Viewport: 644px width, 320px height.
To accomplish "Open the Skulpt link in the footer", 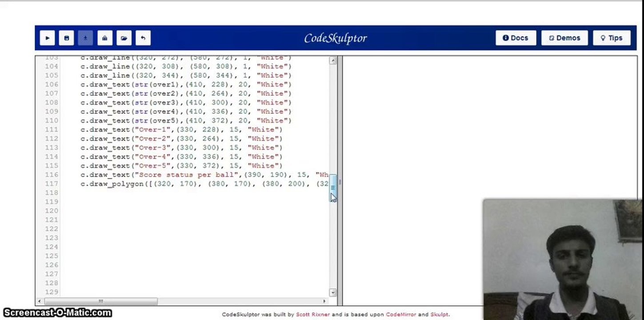I will (x=439, y=314).
